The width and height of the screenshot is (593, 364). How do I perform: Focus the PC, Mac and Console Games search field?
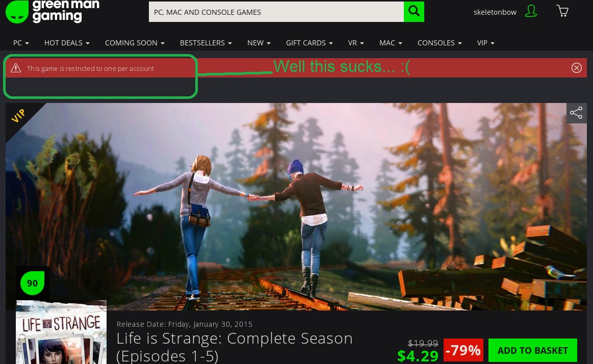click(x=276, y=12)
